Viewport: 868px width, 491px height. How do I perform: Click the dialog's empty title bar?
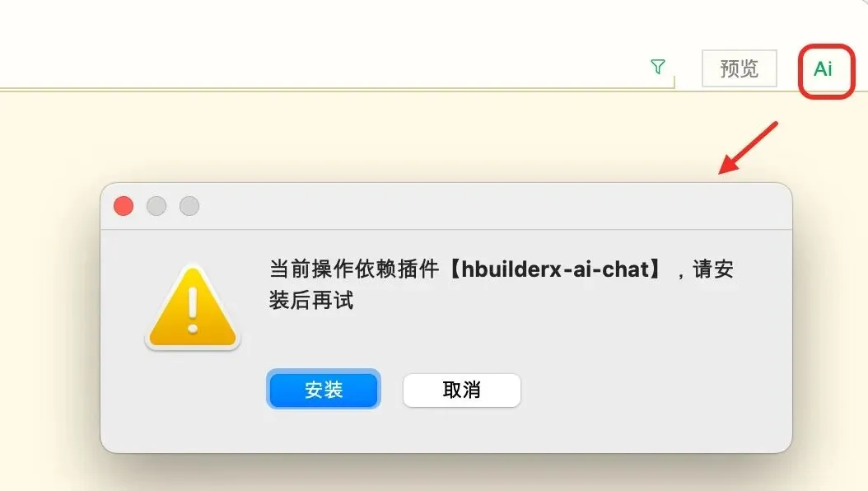click(488, 206)
